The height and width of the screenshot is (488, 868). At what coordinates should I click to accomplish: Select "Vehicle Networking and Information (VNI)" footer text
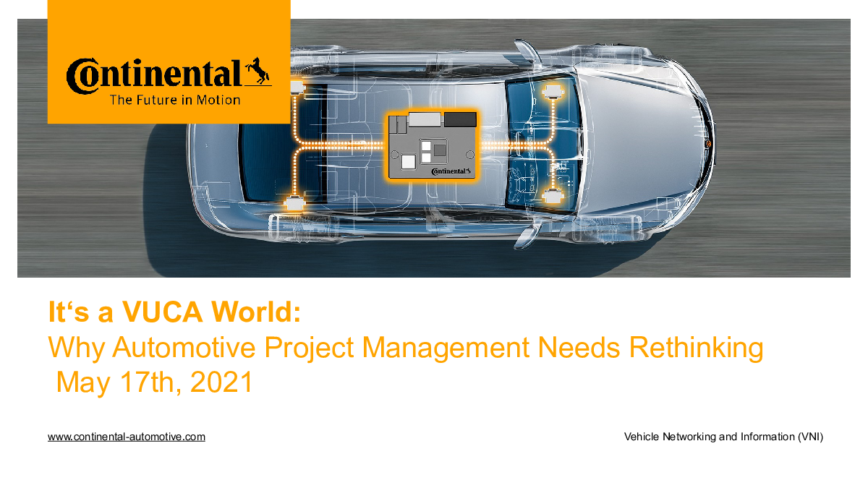click(723, 437)
